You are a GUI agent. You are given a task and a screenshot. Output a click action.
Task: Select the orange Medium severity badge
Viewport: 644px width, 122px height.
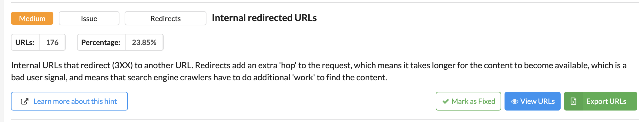point(32,18)
